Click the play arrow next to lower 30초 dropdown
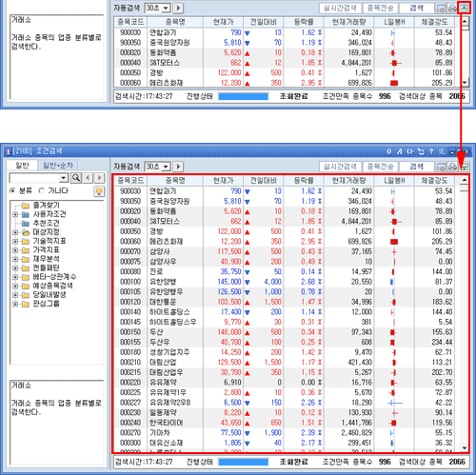Screen dimensions: 476x475 point(178,167)
